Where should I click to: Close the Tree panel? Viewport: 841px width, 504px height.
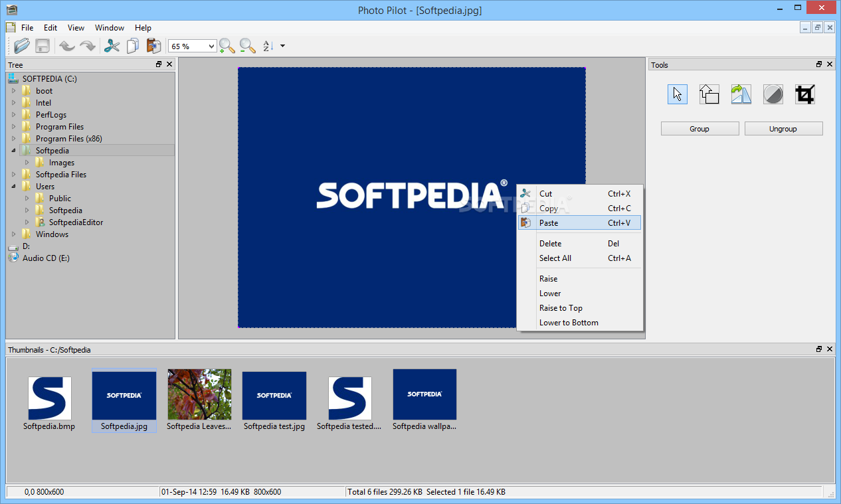click(169, 64)
